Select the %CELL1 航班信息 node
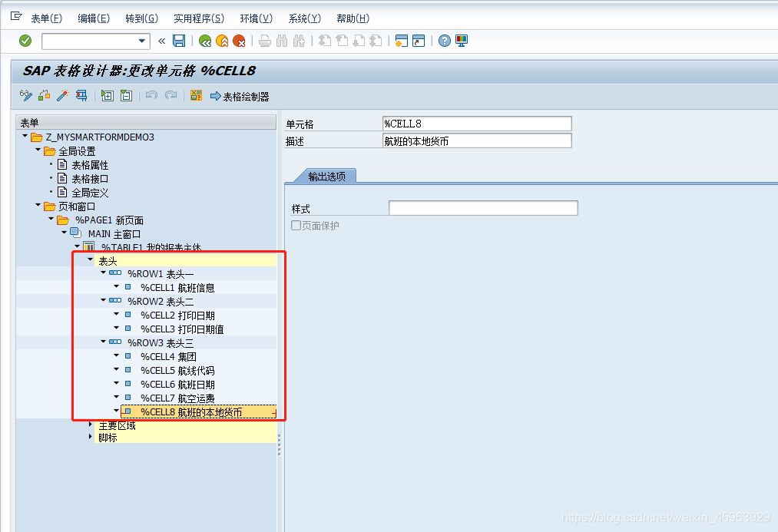Viewport: 778px width, 532px height. 177,288
